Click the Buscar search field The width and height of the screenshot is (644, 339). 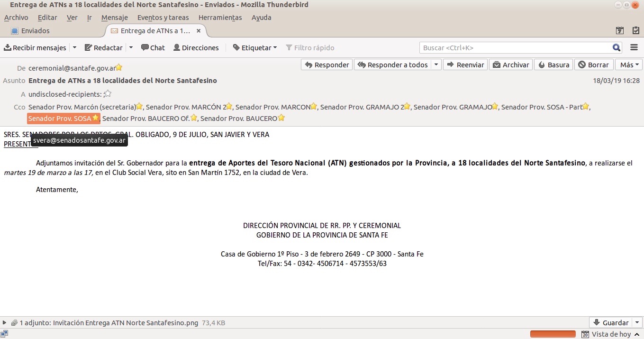[x=515, y=48]
